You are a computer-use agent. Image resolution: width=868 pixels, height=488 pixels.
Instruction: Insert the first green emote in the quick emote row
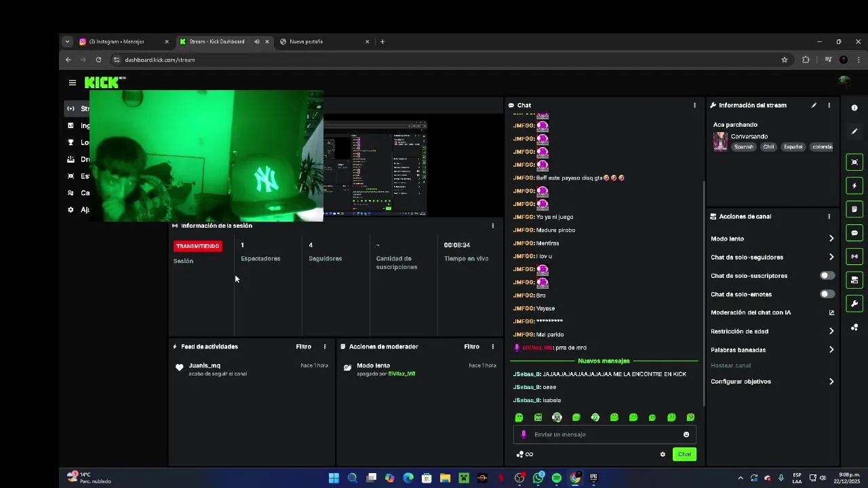(x=519, y=418)
